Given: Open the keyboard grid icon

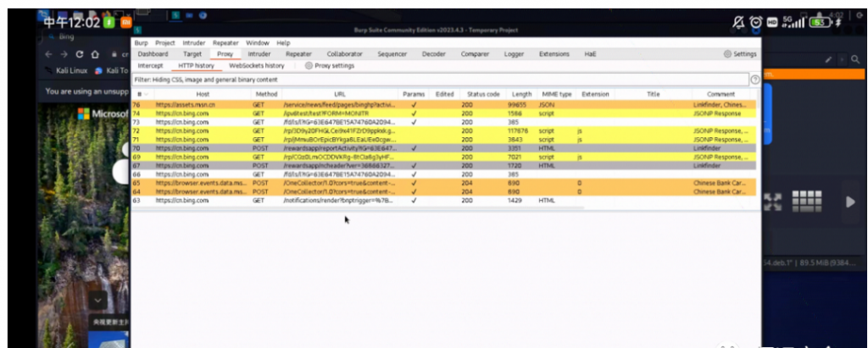Looking at the screenshot, I should point(807,202).
